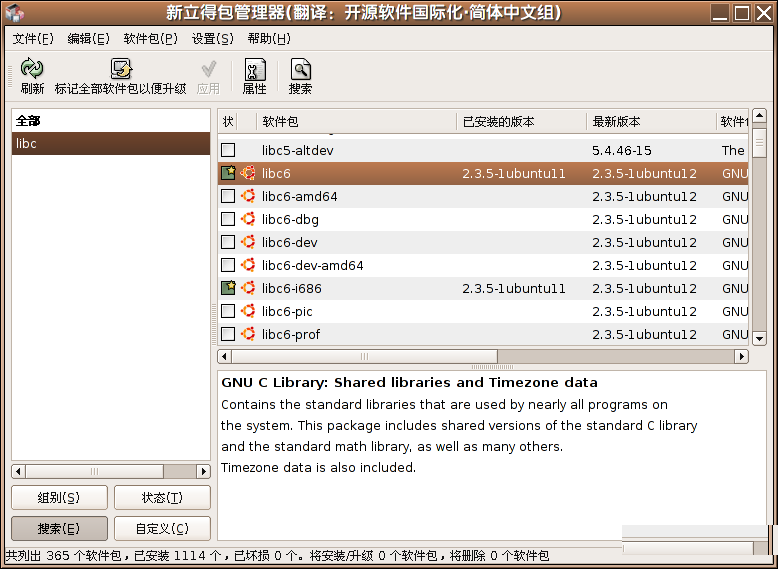Image resolution: width=778 pixels, height=569 pixels.
Task: Click the 搜索(E) filter button
Action: [59, 529]
